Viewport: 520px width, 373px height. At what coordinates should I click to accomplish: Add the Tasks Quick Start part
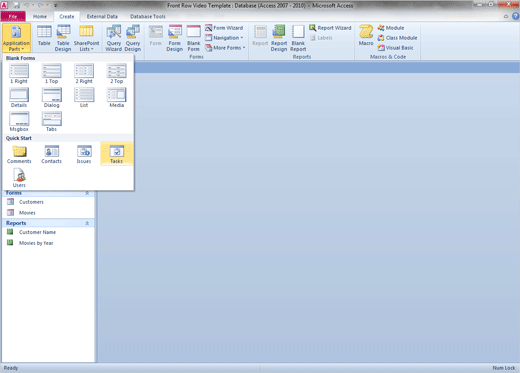click(117, 154)
